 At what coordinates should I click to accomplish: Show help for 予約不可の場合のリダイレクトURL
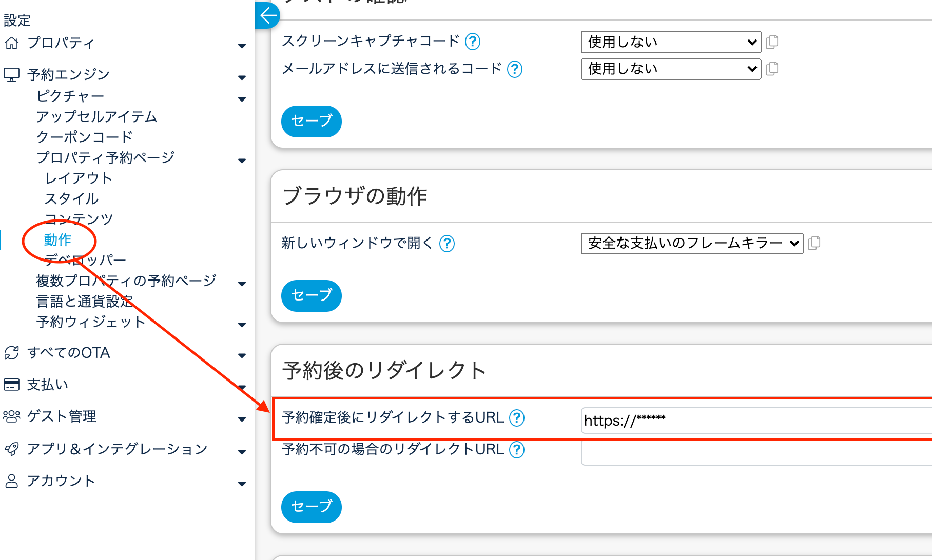click(516, 450)
